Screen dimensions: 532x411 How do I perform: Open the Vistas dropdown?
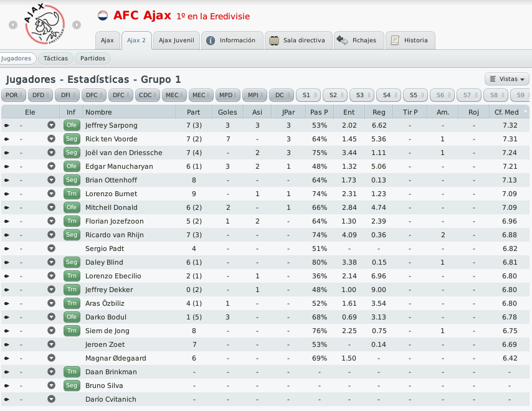pos(507,79)
